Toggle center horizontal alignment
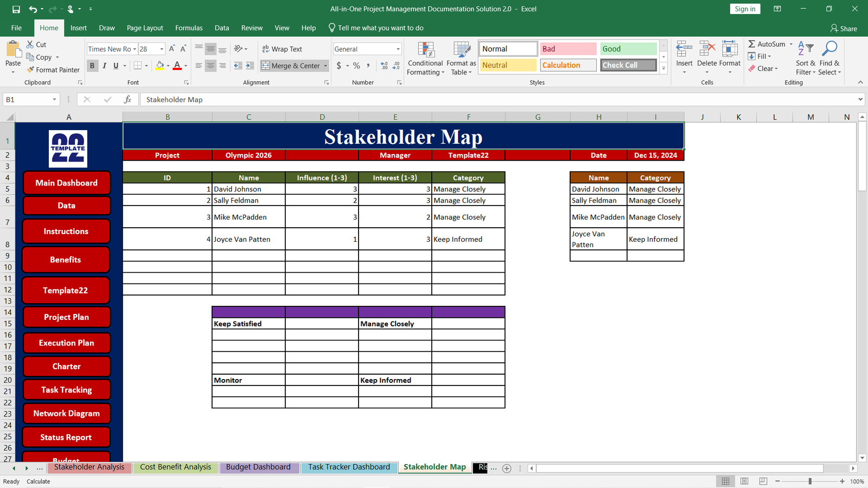The height and width of the screenshot is (488, 868). click(210, 66)
